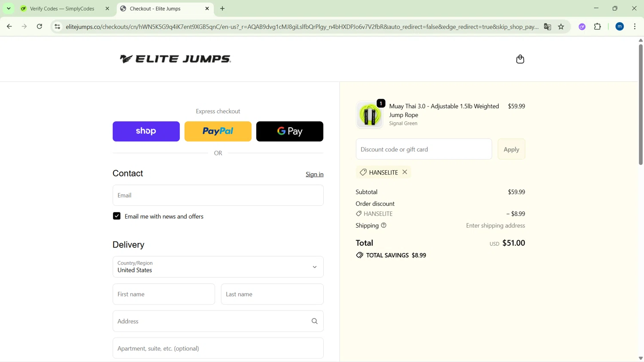
Task: Focus the Discount code or gift card field
Action: (424, 149)
